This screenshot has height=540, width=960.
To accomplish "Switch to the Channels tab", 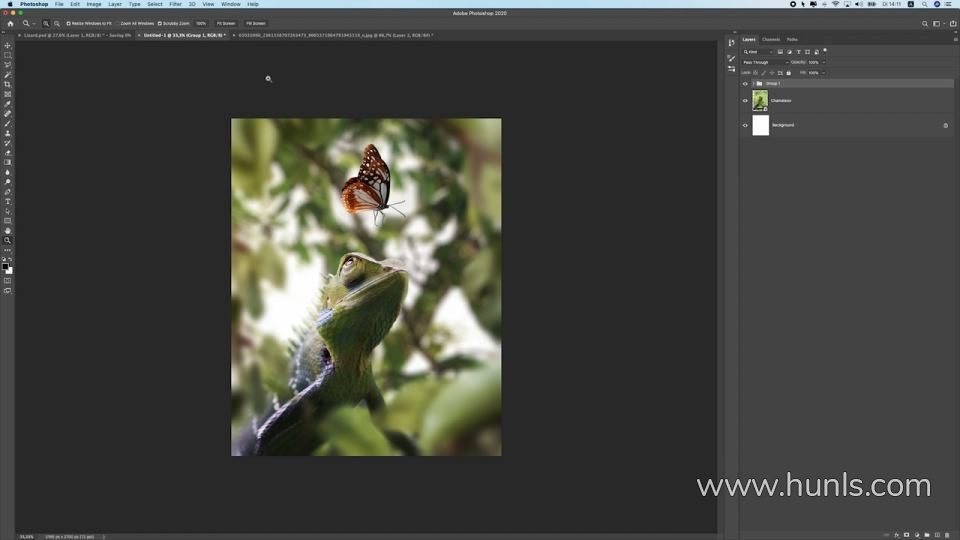I will (771, 39).
